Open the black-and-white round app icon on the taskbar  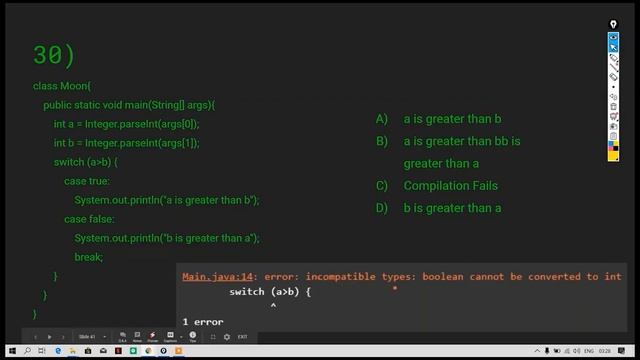pos(163,351)
